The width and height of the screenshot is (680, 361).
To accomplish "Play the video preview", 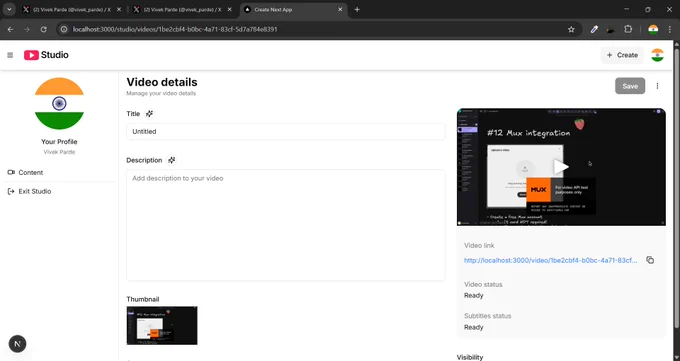I will click(561, 167).
